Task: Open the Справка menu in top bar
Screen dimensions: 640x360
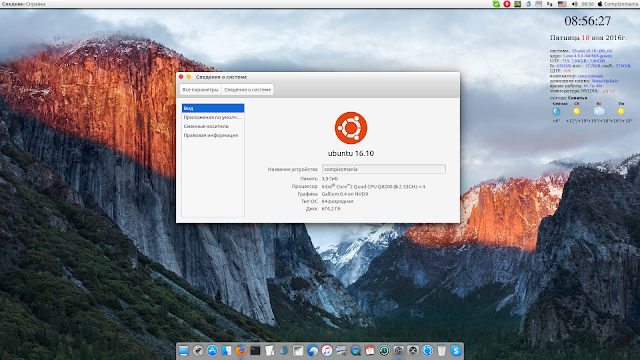Action: 36,4
